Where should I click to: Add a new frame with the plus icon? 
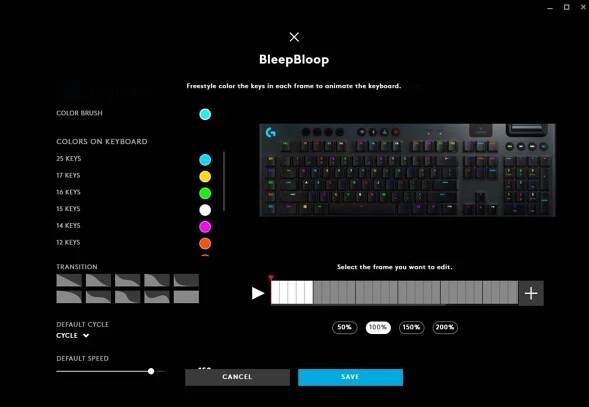click(x=531, y=293)
